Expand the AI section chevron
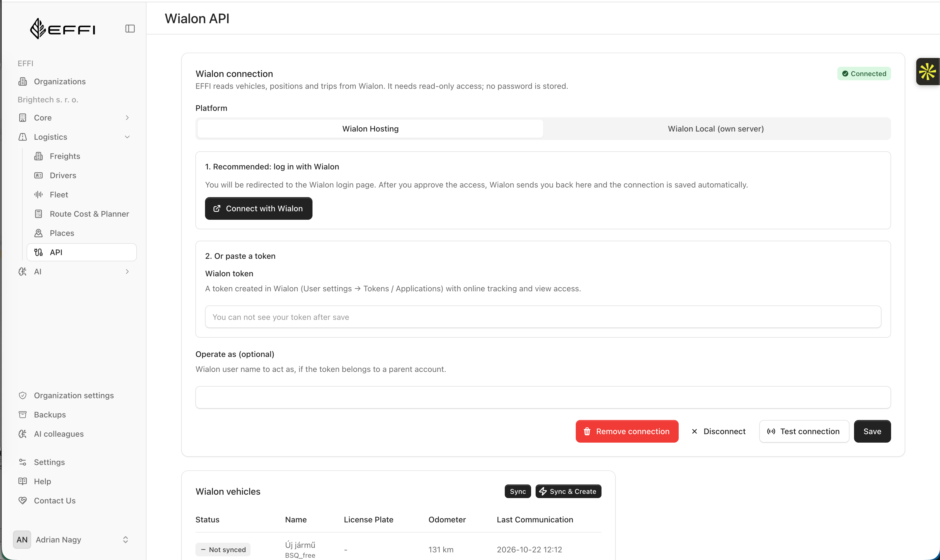Viewport: 940px width, 560px height. 127,272
